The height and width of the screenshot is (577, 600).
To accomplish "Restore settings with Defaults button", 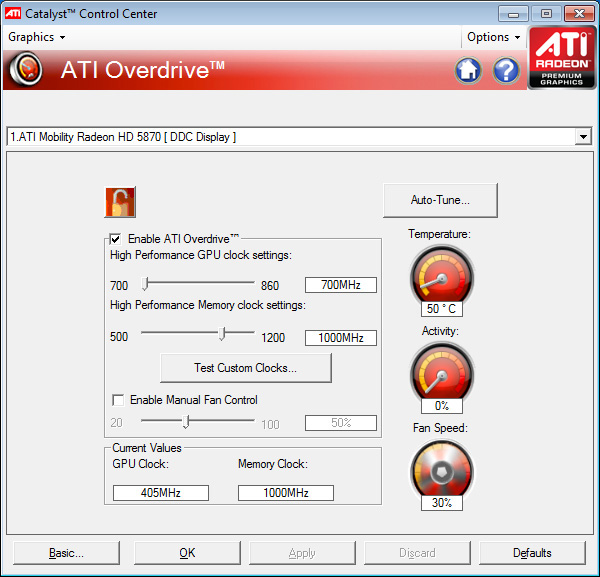I will click(532, 553).
